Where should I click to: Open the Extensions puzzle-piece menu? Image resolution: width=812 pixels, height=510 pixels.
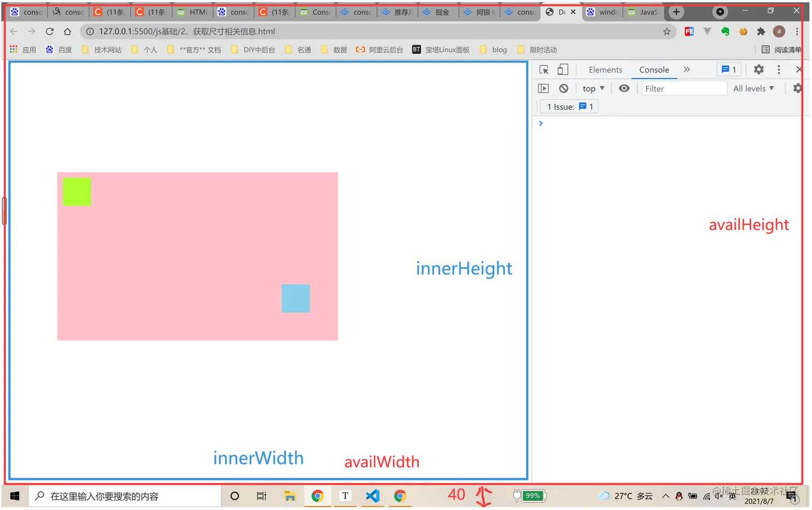tap(760, 32)
